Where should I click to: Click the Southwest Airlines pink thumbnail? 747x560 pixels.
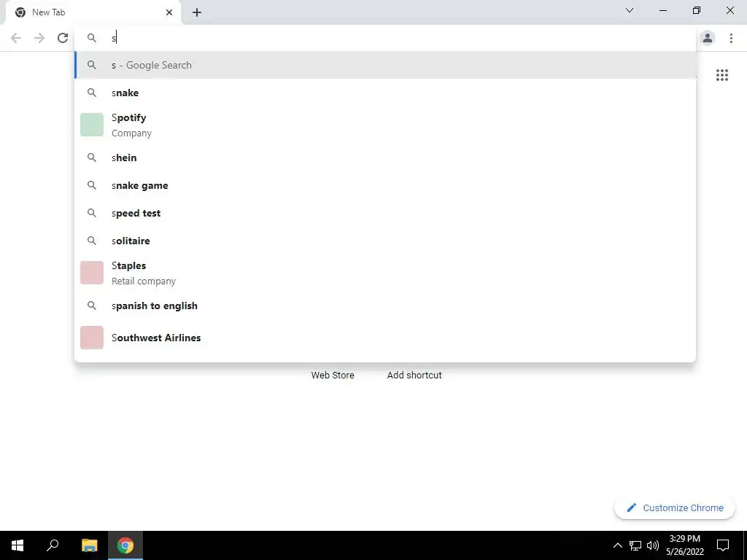[92, 338]
